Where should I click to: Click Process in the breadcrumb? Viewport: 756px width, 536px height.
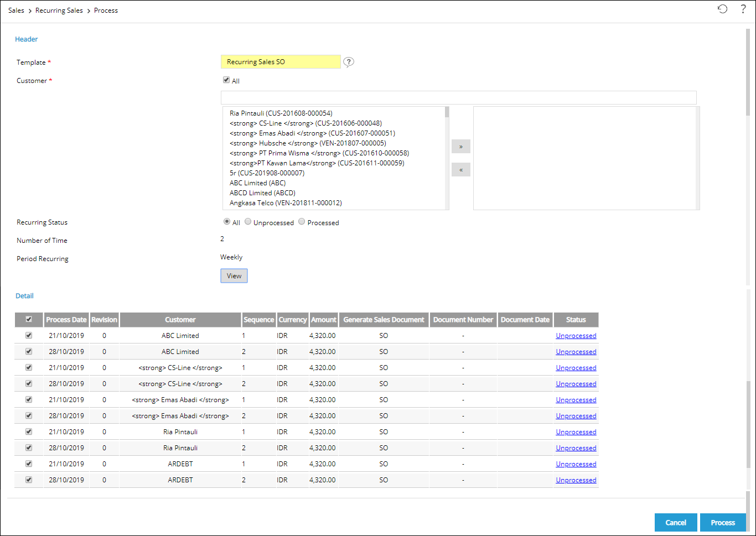point(106,11)
